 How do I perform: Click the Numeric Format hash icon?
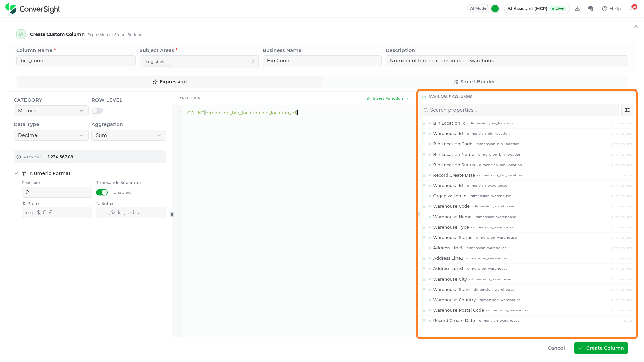tap(24, 173)
